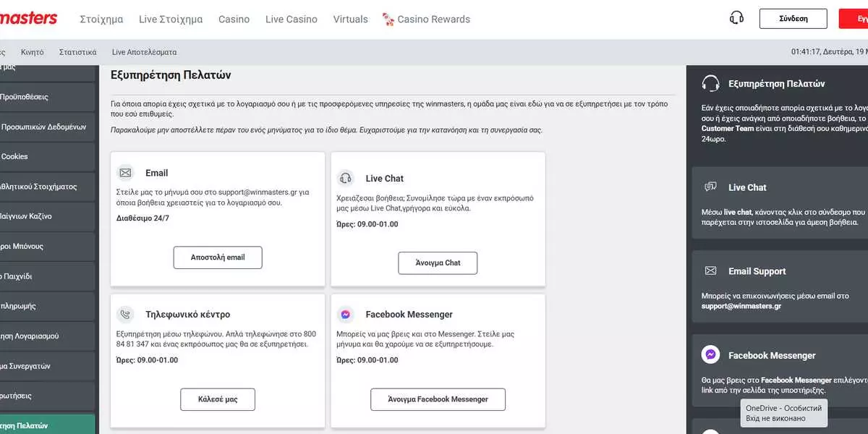Go to the Casino section
The height and width of the screenshot is (434, 868).
coord(234,20)
